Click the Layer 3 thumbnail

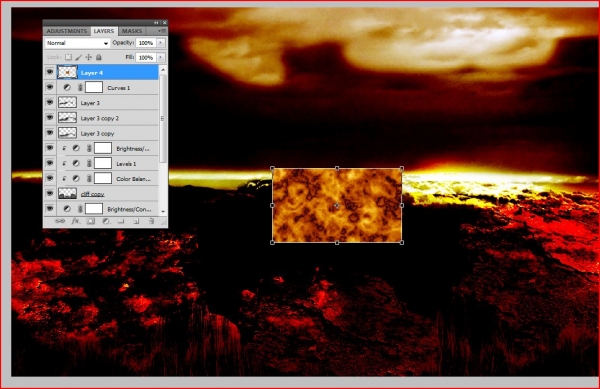click(x=67, y=103)
